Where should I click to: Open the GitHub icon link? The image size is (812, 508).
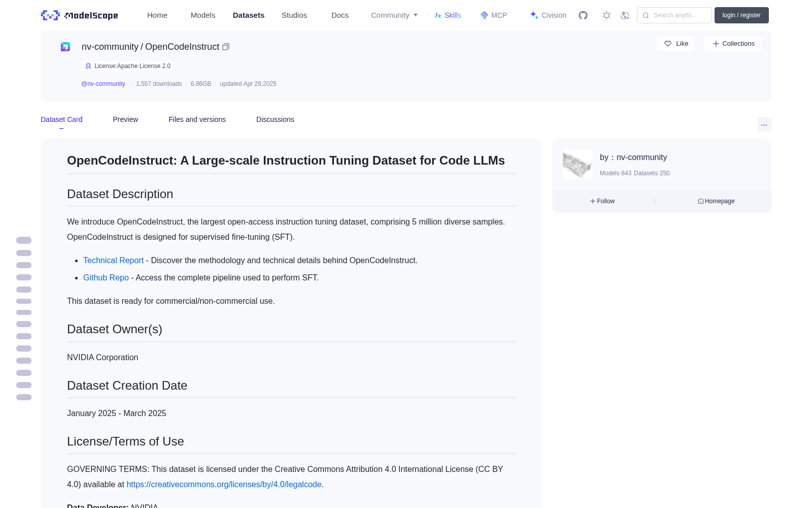(x=583, y=15)
